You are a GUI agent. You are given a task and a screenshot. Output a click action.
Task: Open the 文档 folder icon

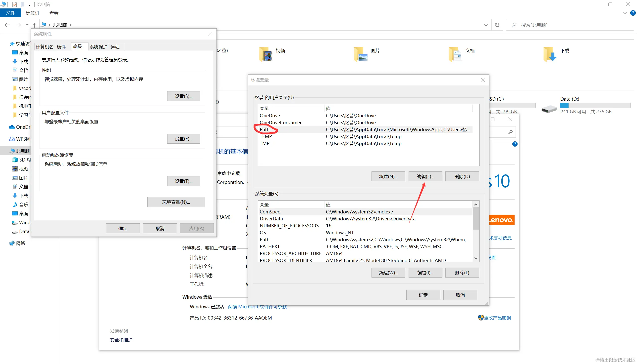click(455, 54)
